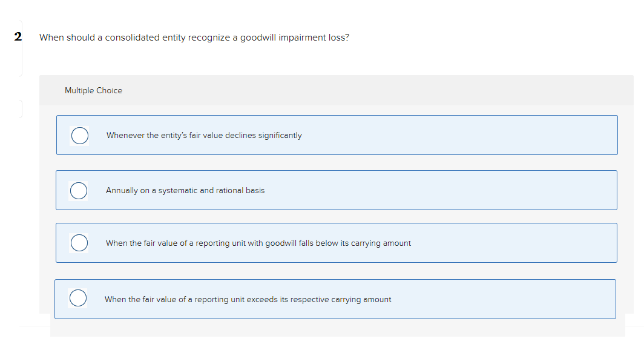Viewport: 644px width, 350px height.
Task: Choose the third answer option row
Action: (x=337, y=243)
